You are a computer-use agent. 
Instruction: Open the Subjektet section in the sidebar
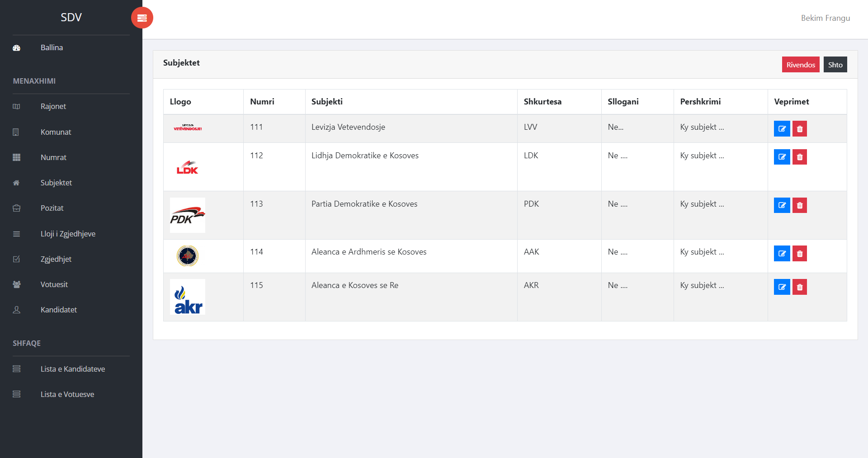click(x=56, y=183)
